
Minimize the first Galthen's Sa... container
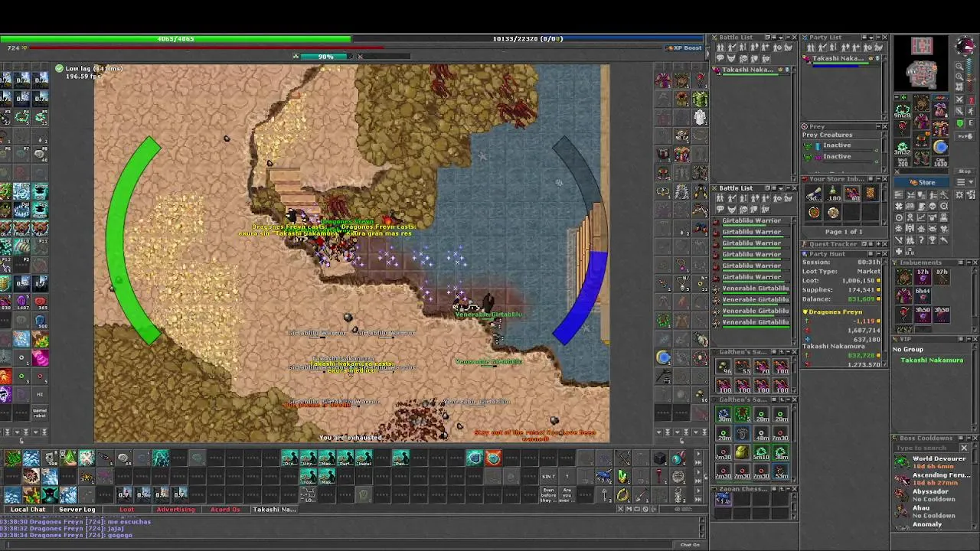click(788, 352)
